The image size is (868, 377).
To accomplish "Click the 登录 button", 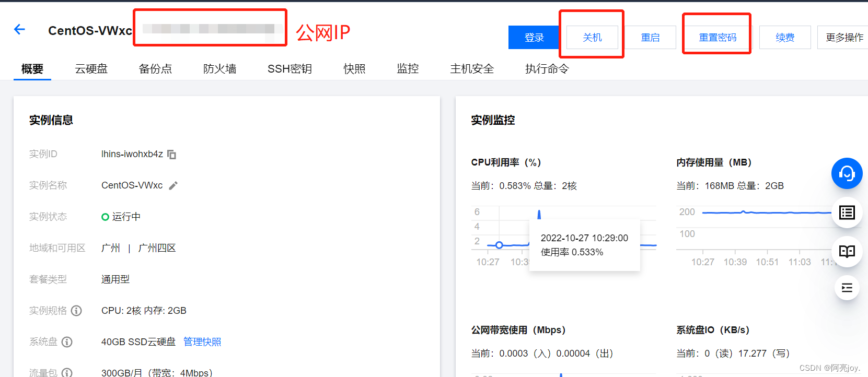I will click(534, 38).
